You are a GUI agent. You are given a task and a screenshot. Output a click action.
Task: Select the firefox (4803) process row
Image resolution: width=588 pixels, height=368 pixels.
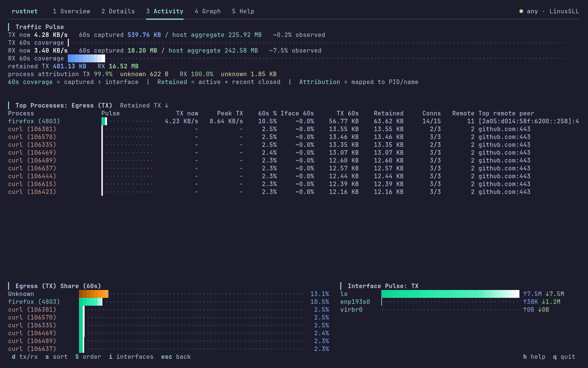tap(293, 121)
